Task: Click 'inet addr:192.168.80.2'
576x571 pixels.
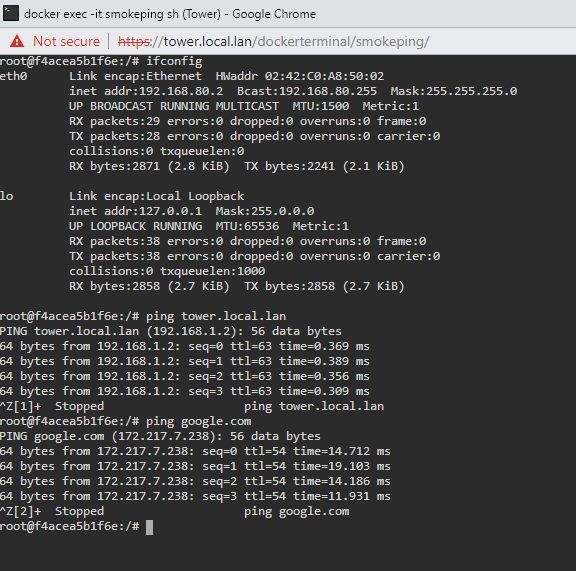Action: coord(146,91)
